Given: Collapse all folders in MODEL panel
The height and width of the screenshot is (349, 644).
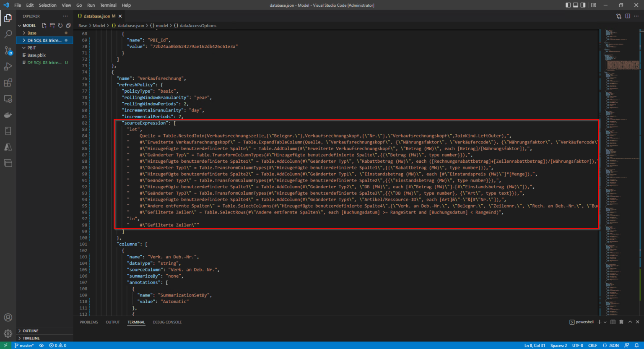Looking at the screenshot, I should click(x=68, y=25).
